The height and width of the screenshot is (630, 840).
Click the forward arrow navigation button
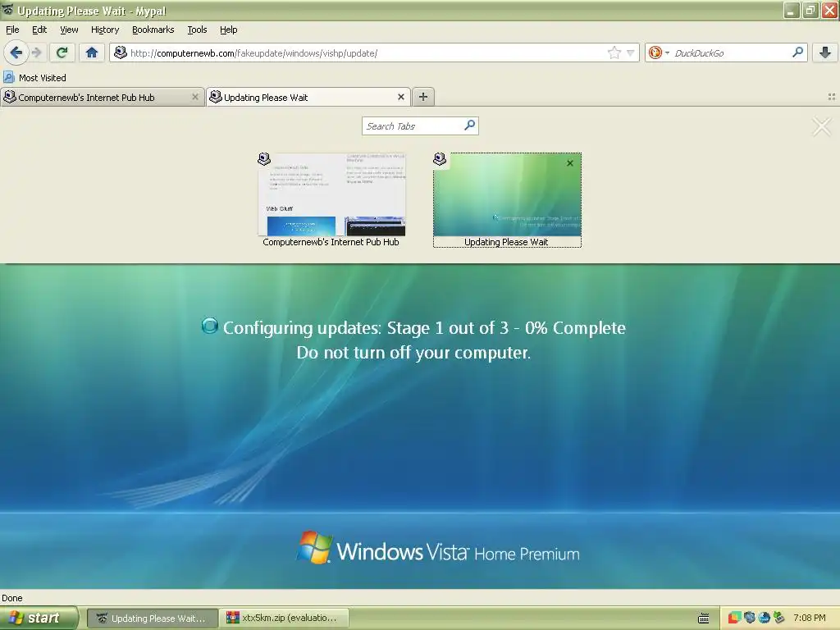pyautogui.click(x=36, y=52)
